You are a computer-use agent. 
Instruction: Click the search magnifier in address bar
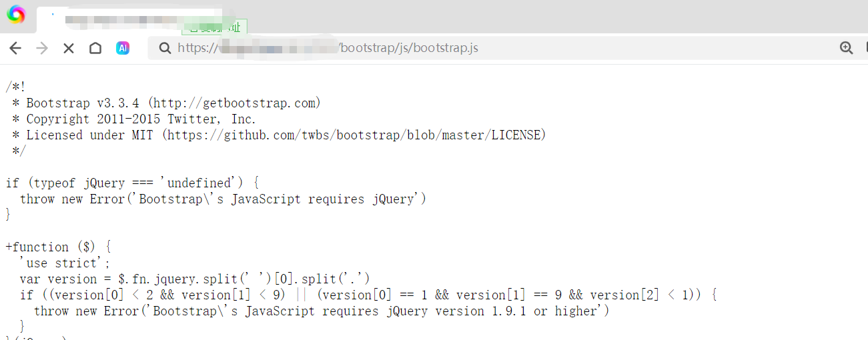164,48
